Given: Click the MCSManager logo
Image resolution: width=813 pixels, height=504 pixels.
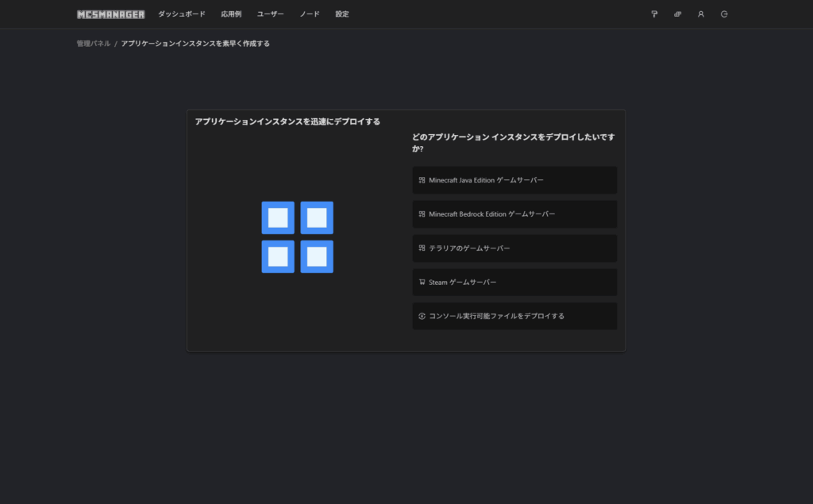Looking at the screenshot, I should coord(111,14).
